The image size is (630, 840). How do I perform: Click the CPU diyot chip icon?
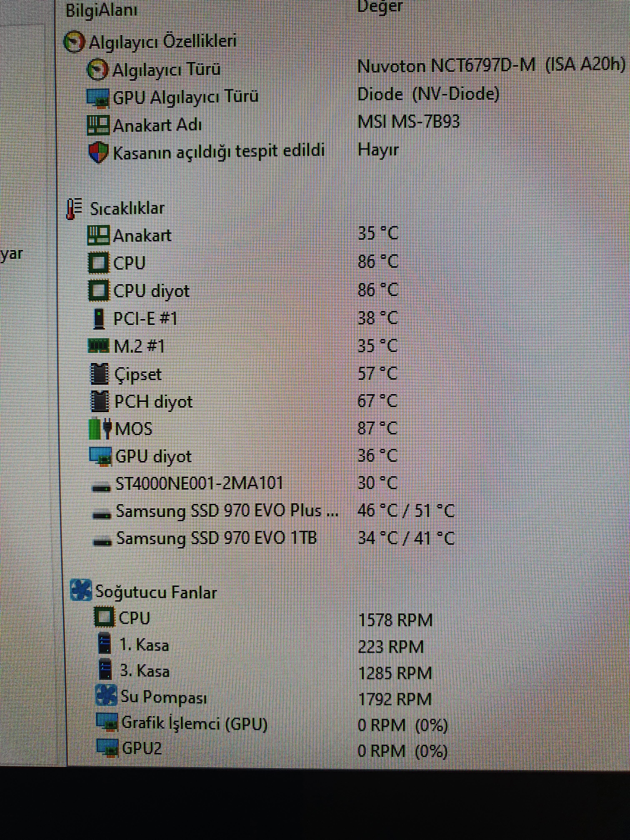pyautogui.click(x=99, y=291)
